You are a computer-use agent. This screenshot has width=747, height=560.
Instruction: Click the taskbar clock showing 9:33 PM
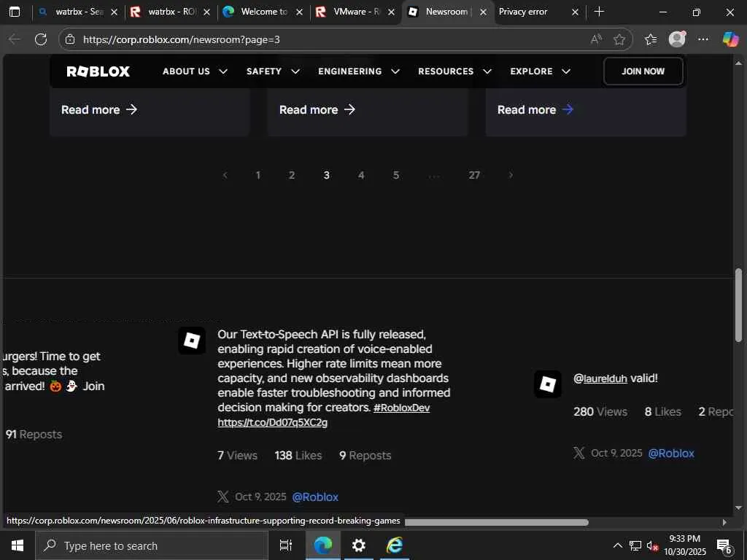tap(684, 545)
